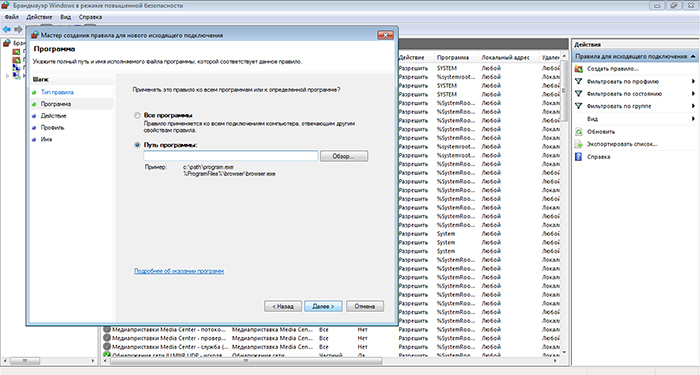Click the 'Справка' help icon in actions pane
This screenshot has width=700, height=375.
(x=579, y=157)
